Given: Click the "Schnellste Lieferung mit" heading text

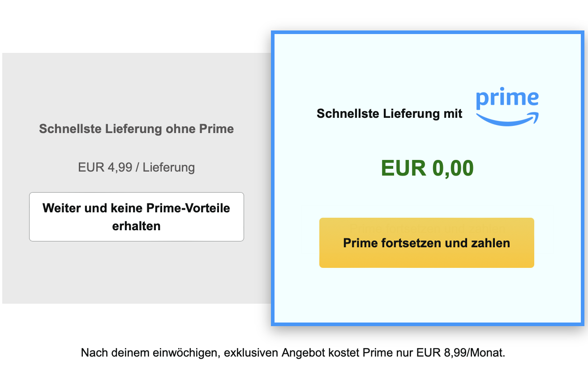Looking at the screenshot, I should pyautogui.click(x=389, y=114).
